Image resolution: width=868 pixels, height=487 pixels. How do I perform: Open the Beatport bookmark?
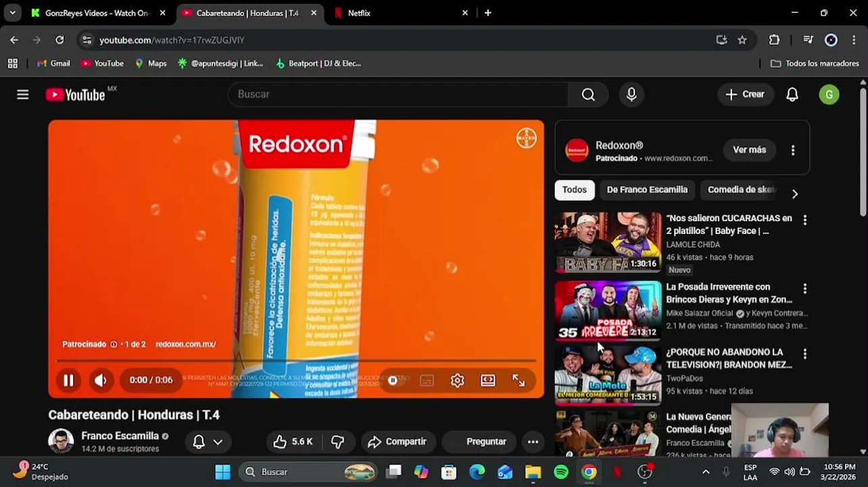click(318, 64)
